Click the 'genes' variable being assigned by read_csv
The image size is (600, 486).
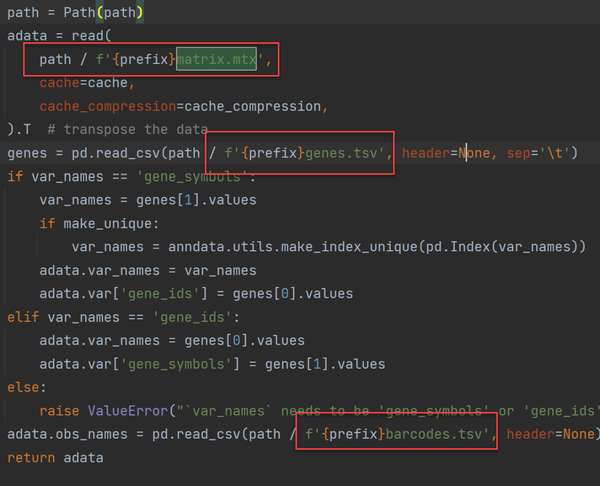(27, 153)
